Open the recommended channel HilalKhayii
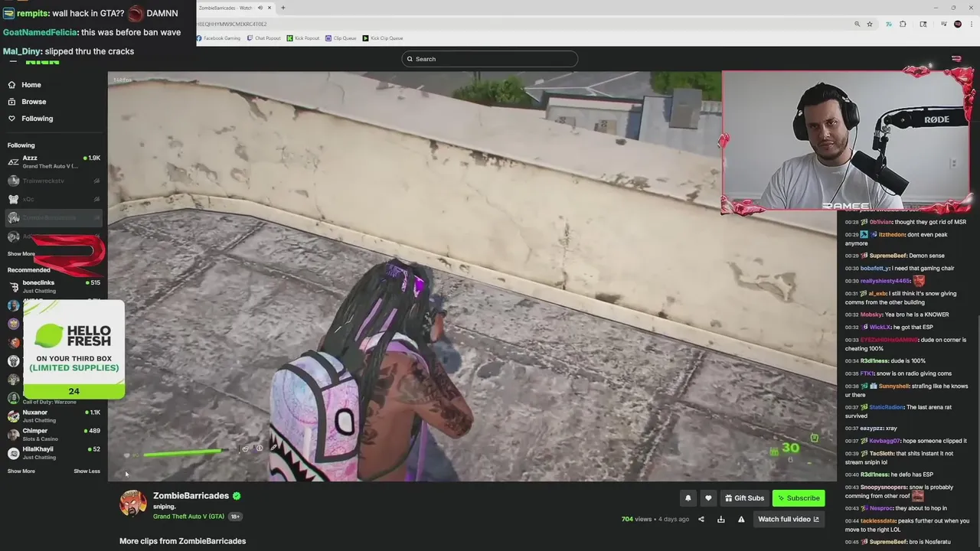Viewport: 980px width, 551px height. (54, 453)
